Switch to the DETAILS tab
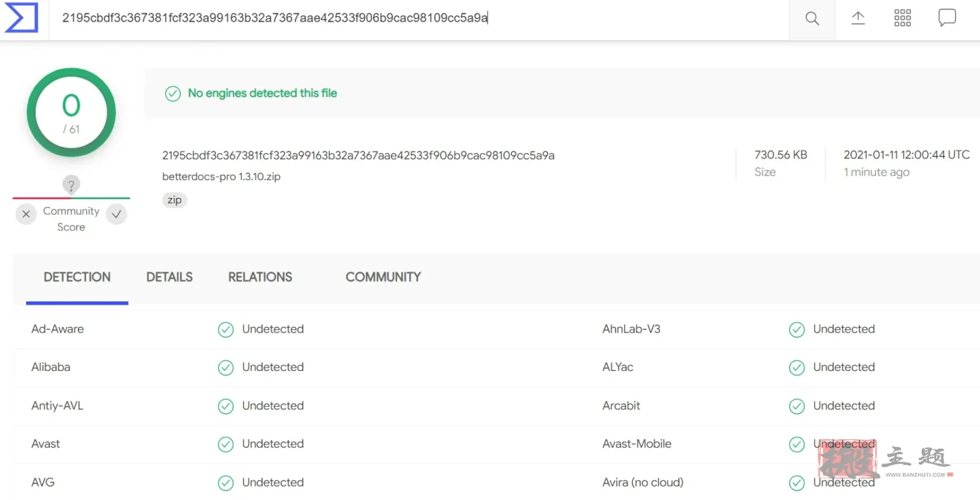Screen dimensions: 980x500 (170, 277)
